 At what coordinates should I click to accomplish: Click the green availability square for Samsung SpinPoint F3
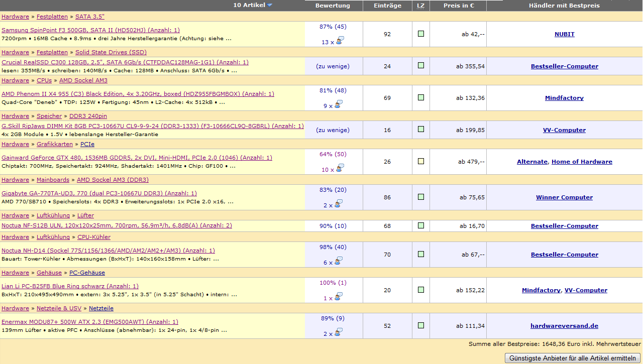tap(421, 34)
